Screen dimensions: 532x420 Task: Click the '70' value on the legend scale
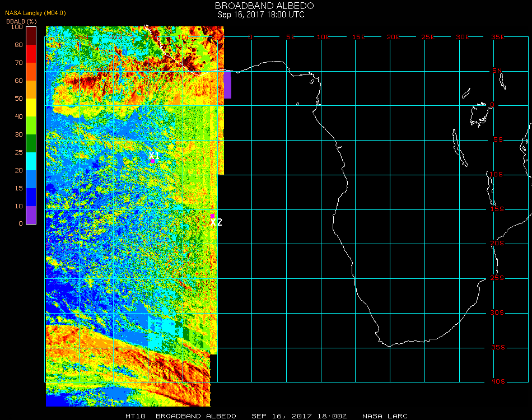coord(18,63)
